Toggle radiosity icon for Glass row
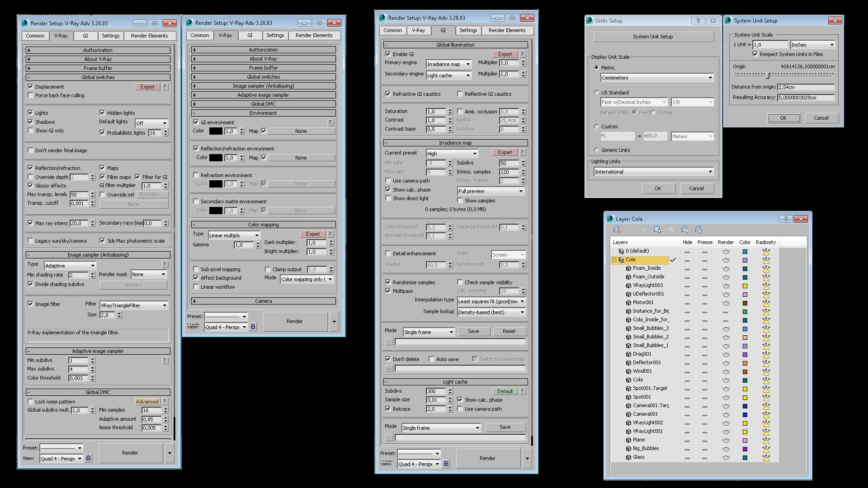Image resolution: width=868 pixels, height=488 pixels. pos(766,457)
